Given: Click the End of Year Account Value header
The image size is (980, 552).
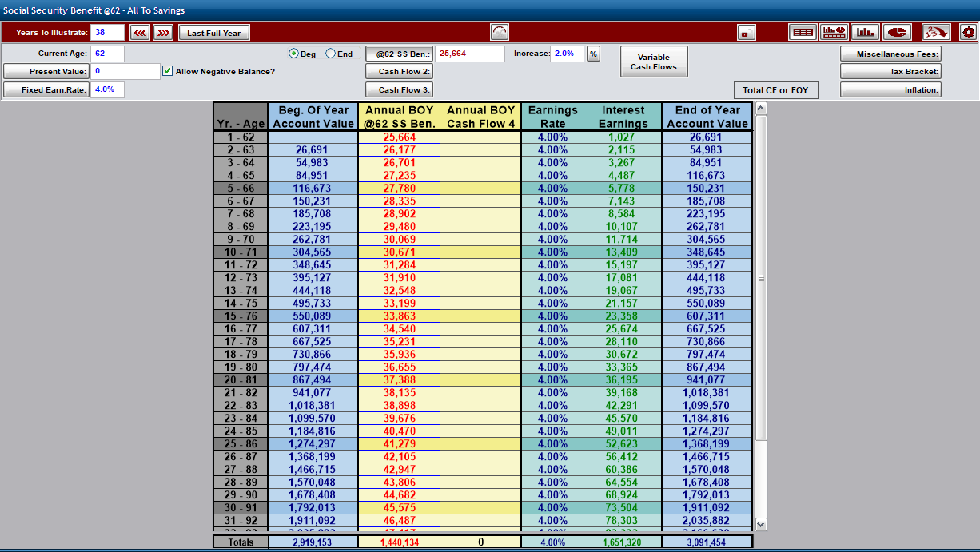Looking at the screenshot, I should (707, 117).
